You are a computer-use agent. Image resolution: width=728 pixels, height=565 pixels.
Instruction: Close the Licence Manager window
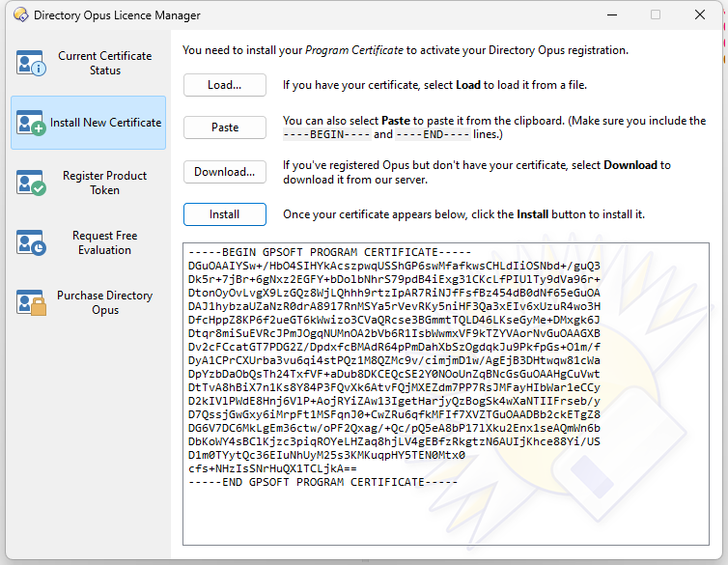(x=700, y=14)
